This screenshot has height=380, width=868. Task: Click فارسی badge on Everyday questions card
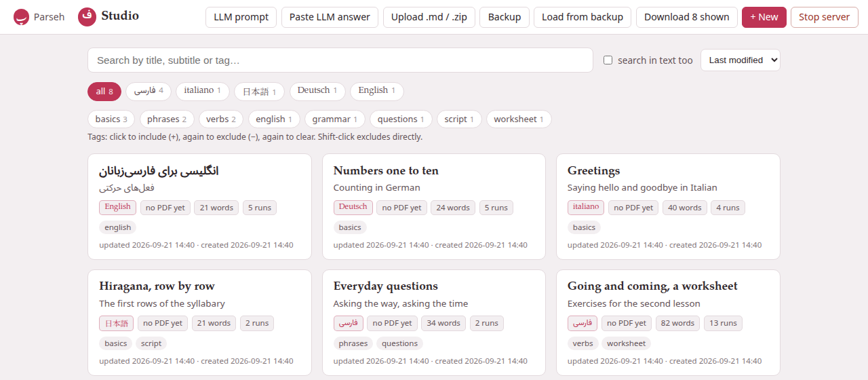tap(349, 324)
